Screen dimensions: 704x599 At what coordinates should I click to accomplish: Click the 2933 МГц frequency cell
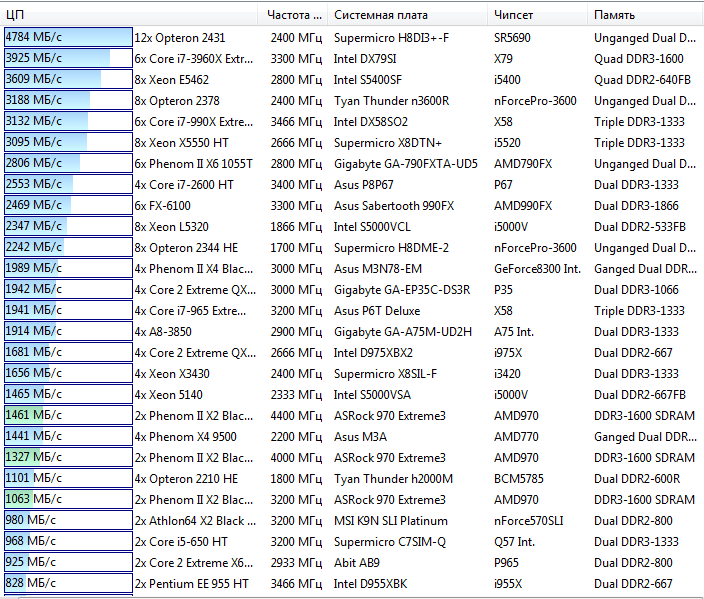click(x=296, y=563)
